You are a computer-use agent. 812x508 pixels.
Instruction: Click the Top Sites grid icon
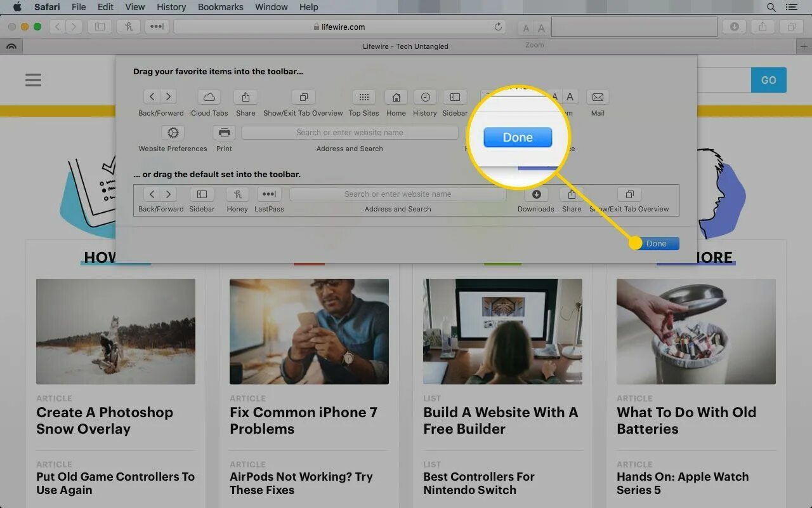pyautogui.click(x=363, y=97)
